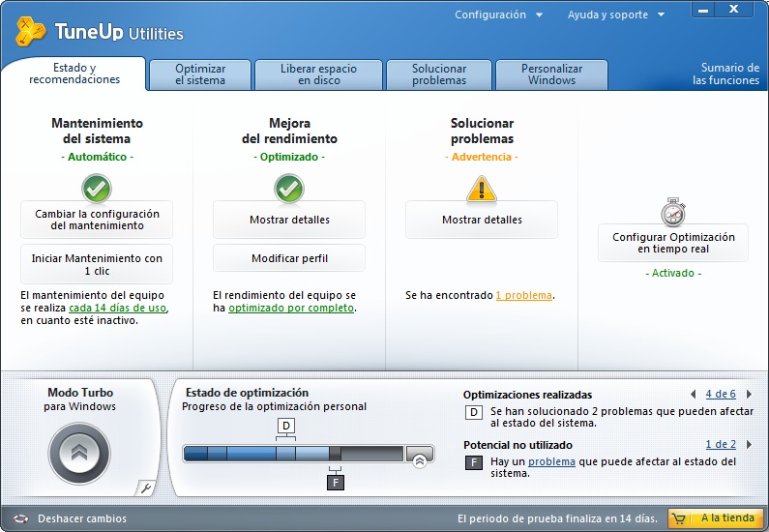This screenshot has width=769, height=532.
Task: Click the green checkmark under Mantenimiento del sistema
Action: point(97,189)
